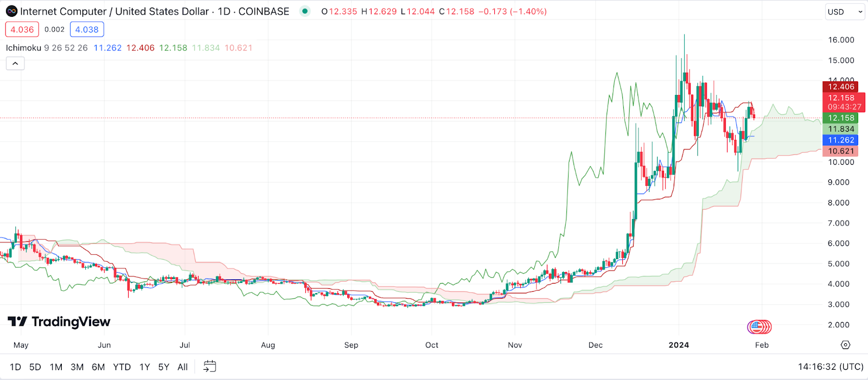Collapse the indicator legend chevron
The height and width of the screenshot is (380, 868).
(x=15, y=63)
